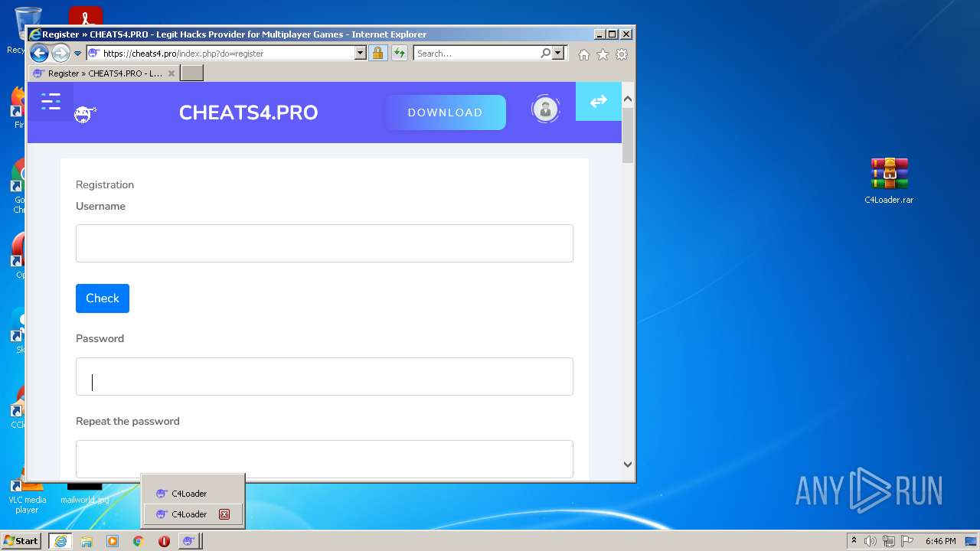The width and height of the screenshot is (980, 551).
Task: Click the swap arrows icon in header
Action: tap(598, 101)
